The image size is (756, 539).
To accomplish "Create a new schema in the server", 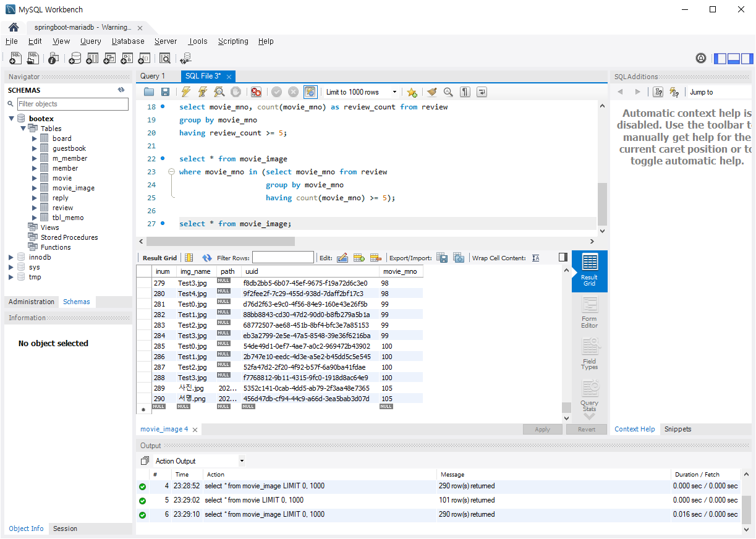I will (x=75, y=58).
